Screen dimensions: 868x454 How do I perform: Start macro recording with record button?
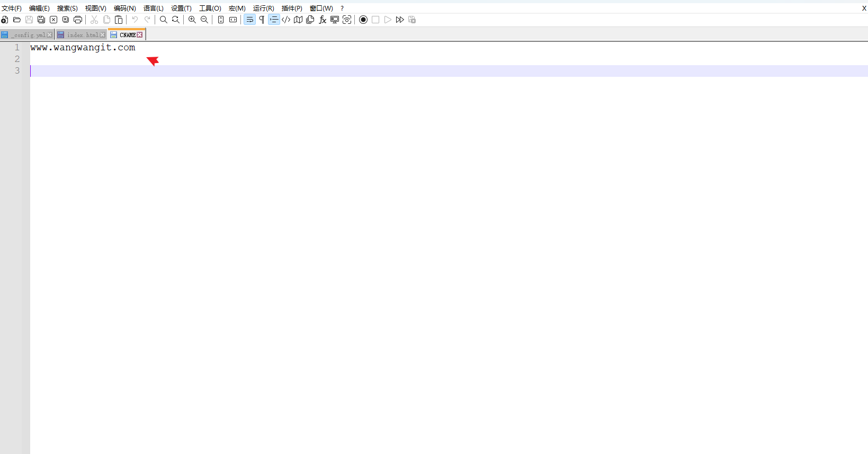point(363,20)
